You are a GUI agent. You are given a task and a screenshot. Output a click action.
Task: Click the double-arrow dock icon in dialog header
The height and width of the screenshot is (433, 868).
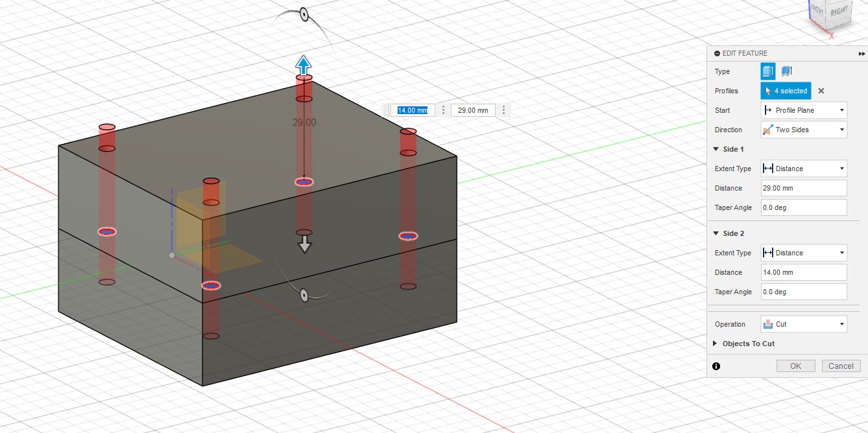[x=862, y=54]
